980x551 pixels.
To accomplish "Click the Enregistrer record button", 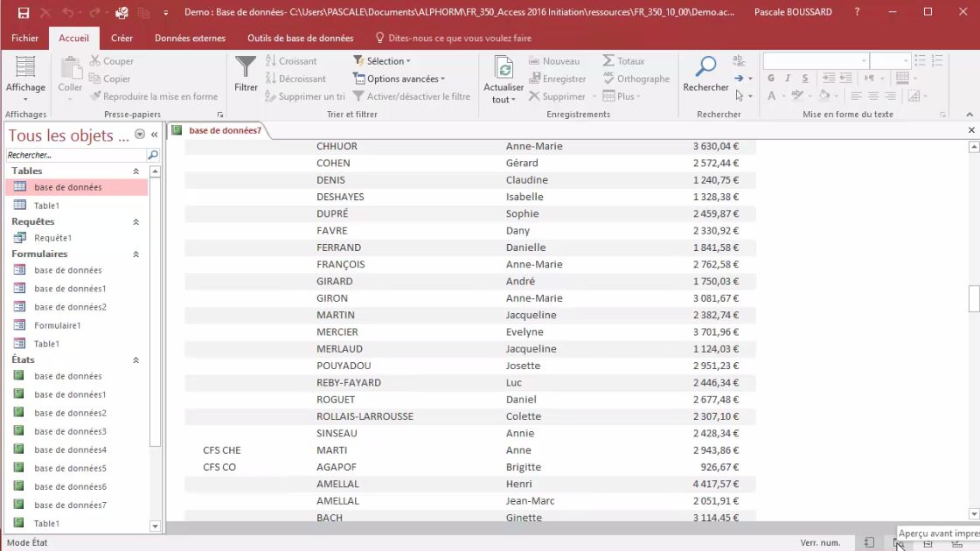I will [558, 79].
